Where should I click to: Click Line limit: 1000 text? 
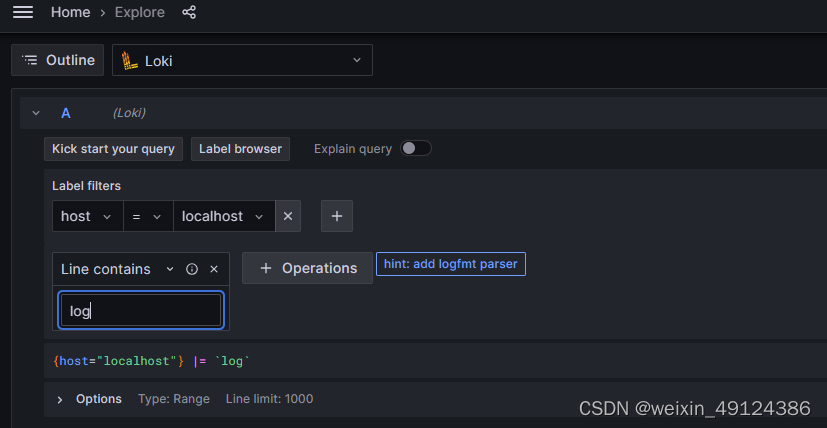(x=270, y=399)
